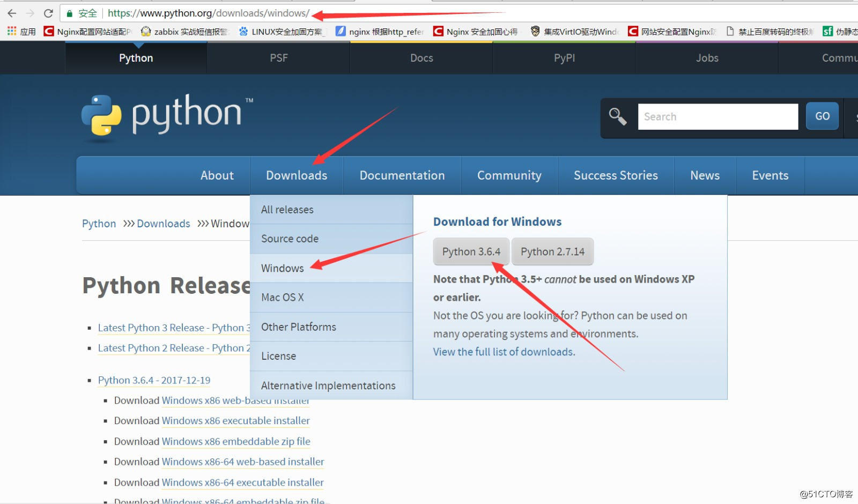Choose Other Platforms from Downloads menu
This screenshot has height=504, width=858.
331,327
